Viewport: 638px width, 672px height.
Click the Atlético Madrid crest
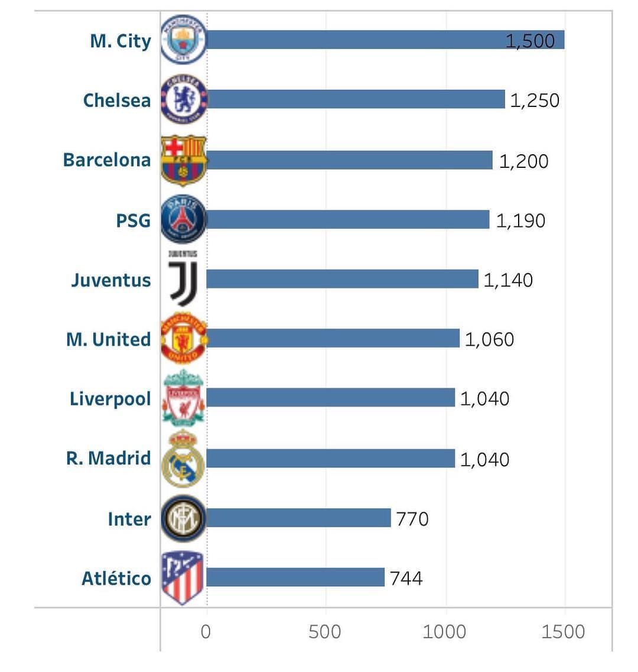click(x=183, y=577)
